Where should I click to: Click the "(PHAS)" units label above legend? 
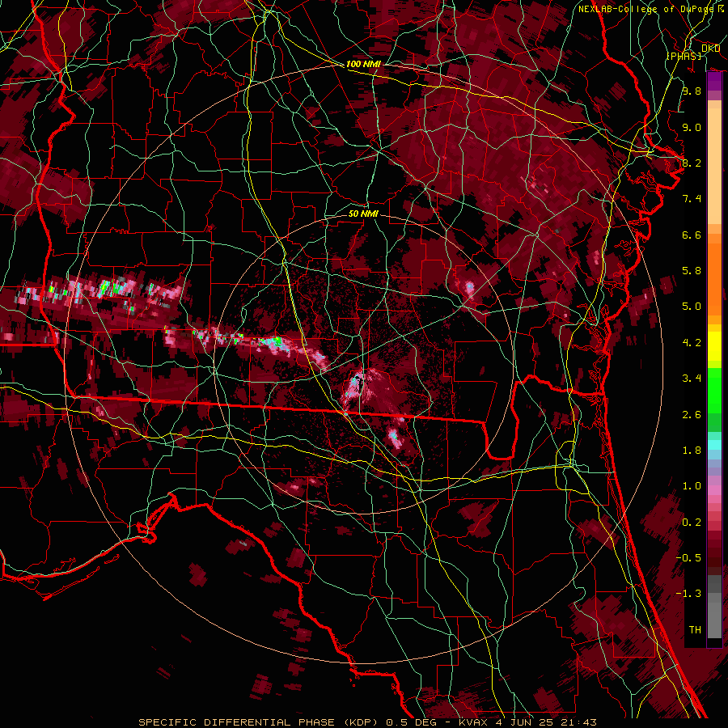coord(684,56)
